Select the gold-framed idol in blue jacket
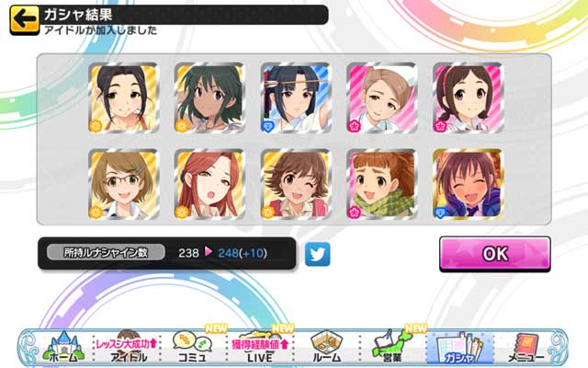Screen dimensions: 588x368 (469, 184)
